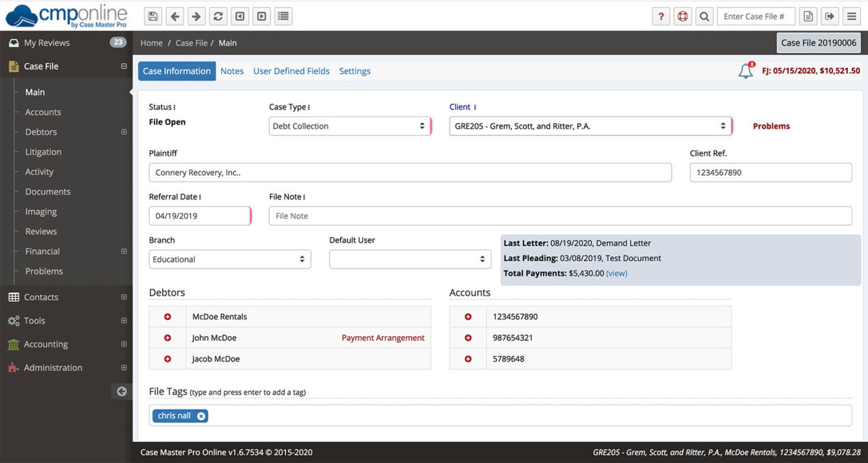Click red plus icon for account 5789648
This screenshot has height=463, width=868.
pyautogui.click(x=468, y=359)
